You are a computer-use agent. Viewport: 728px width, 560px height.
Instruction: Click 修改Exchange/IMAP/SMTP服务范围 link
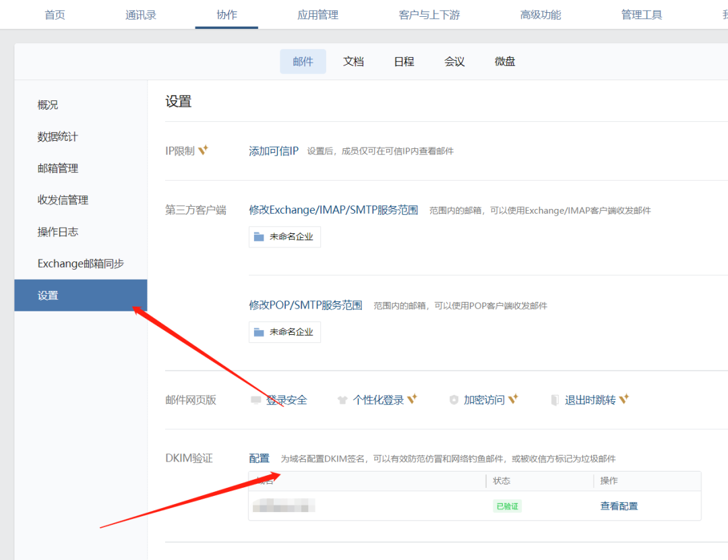pyautogui.click(x=333, y=210)
